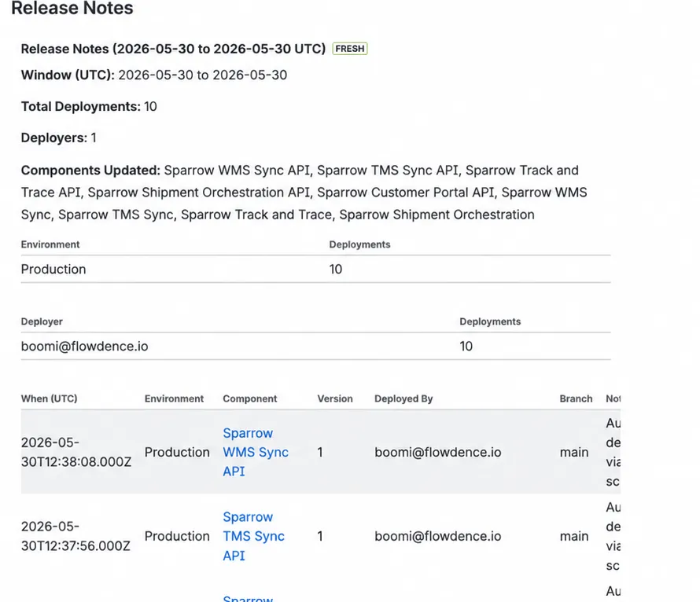
Task: Click the Total Deployments: 10 line
Action: click(89, 107)
